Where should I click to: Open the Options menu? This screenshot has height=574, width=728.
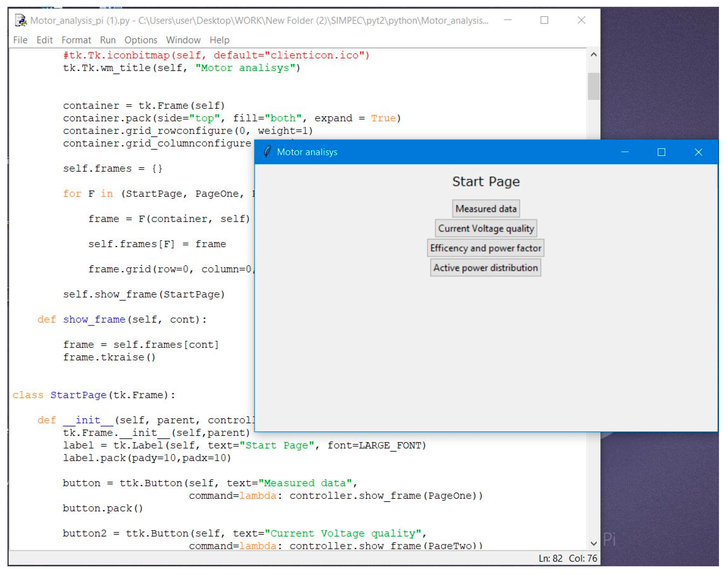[141, 40]
